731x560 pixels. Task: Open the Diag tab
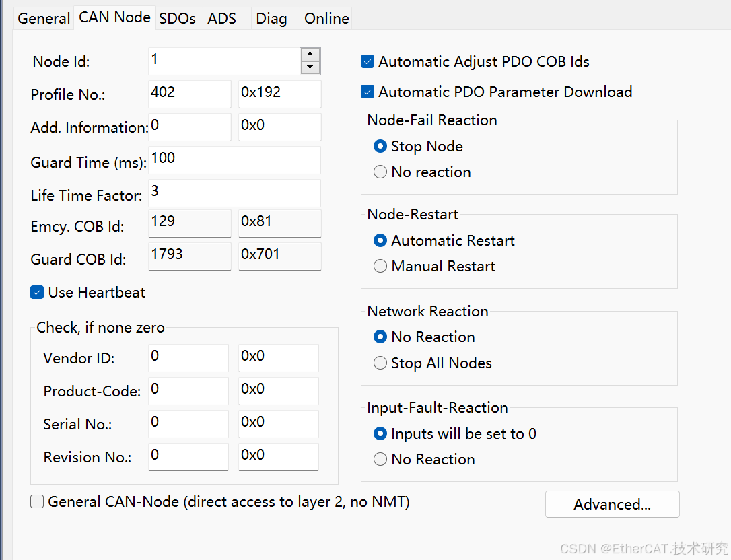tap(271, 18)
